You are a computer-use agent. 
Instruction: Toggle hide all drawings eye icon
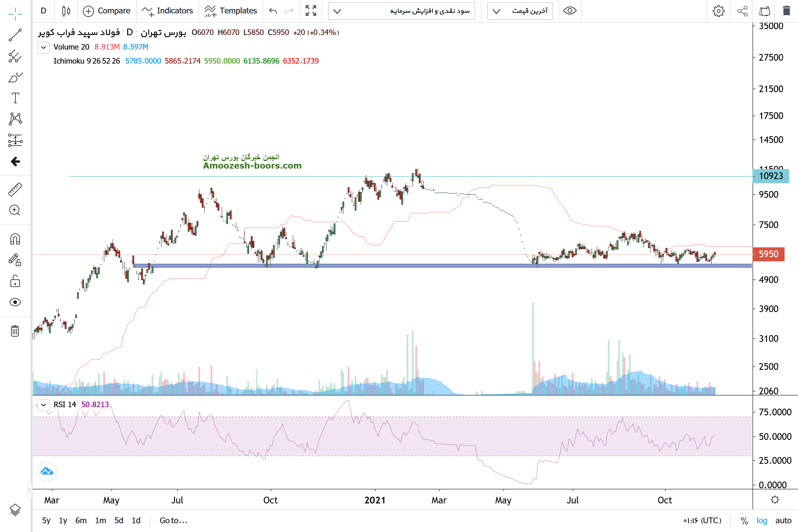[x=15, y=302]
